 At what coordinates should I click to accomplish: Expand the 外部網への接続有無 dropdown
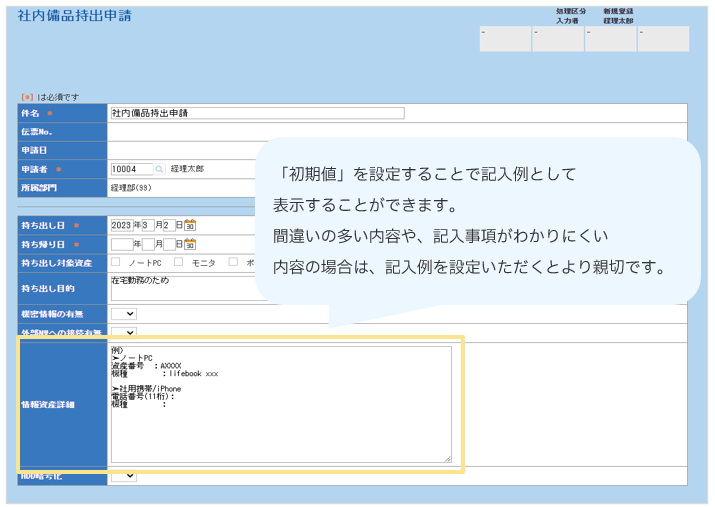(x=124, y=332)
